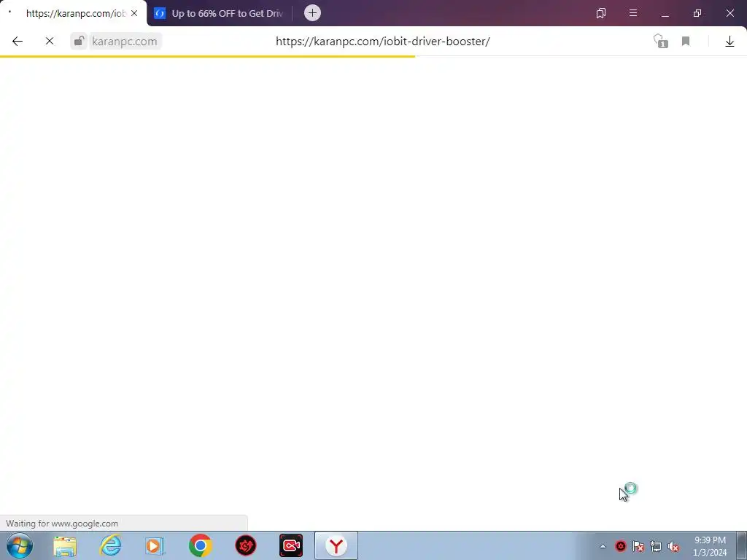This screenshot has width=747, height=560.
Task: Open a new tab with plus button
Action: (x=312, y=13)
